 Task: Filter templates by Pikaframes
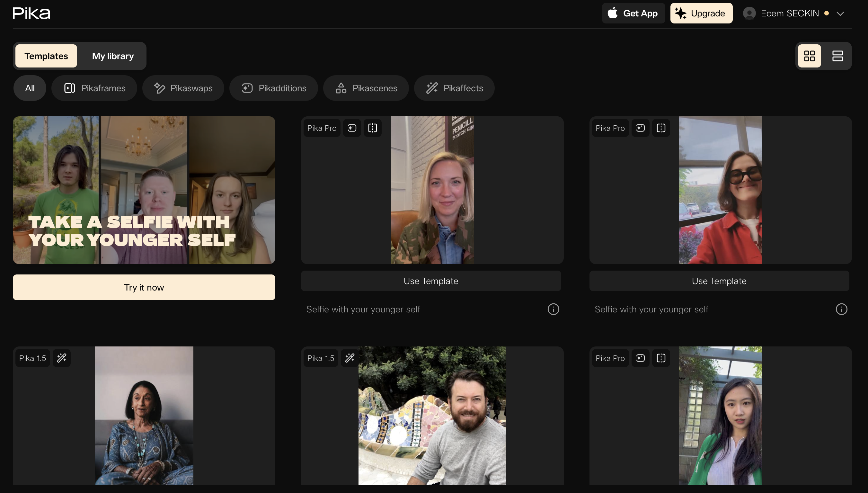pos(94,88)
